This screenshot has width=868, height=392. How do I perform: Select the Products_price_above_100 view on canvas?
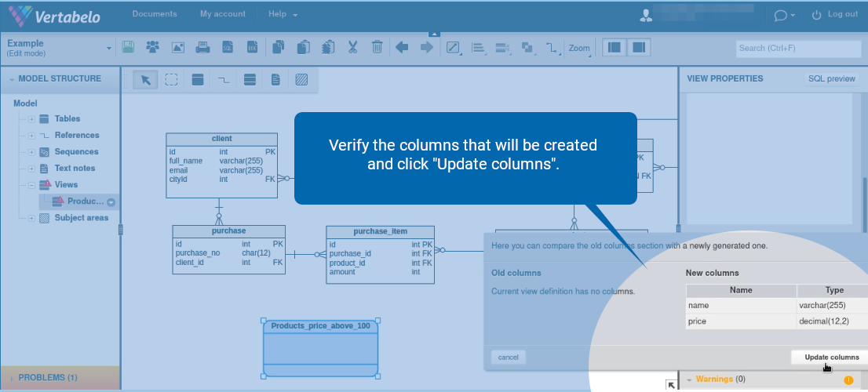(x=320, y=348)
